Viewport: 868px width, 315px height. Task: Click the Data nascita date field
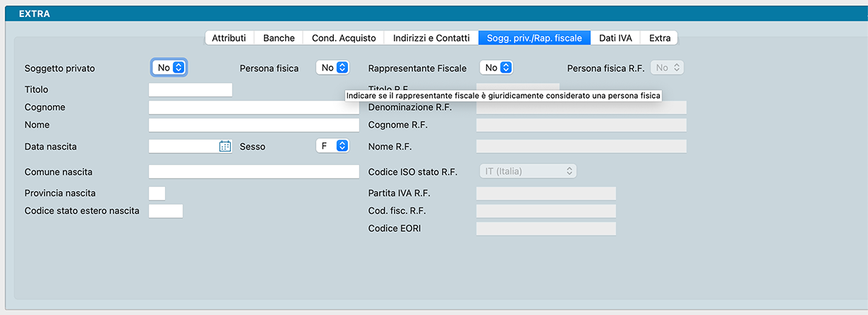point(183,147)
